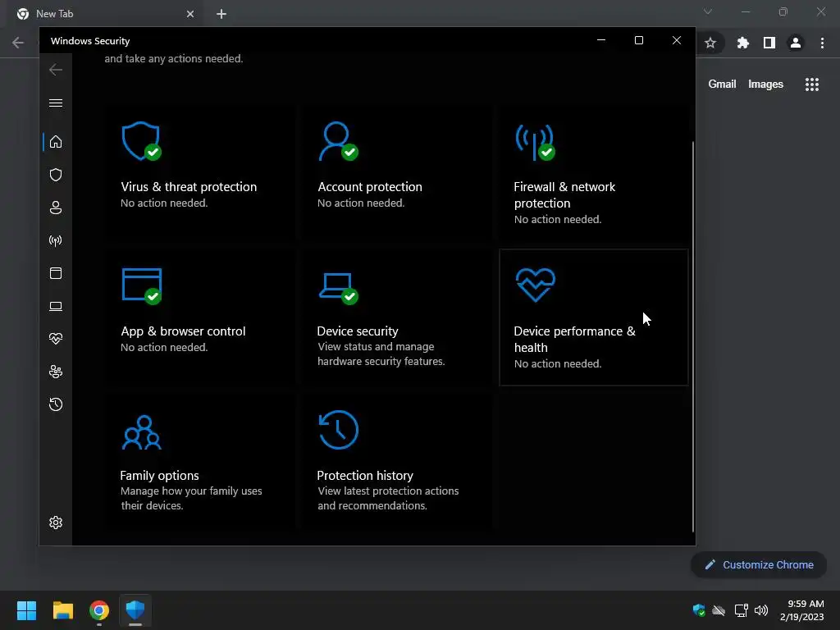This screenshot has height=630, width=840.
Task: Open Firewall & network protection title
Action: click(x=564, y=195)
